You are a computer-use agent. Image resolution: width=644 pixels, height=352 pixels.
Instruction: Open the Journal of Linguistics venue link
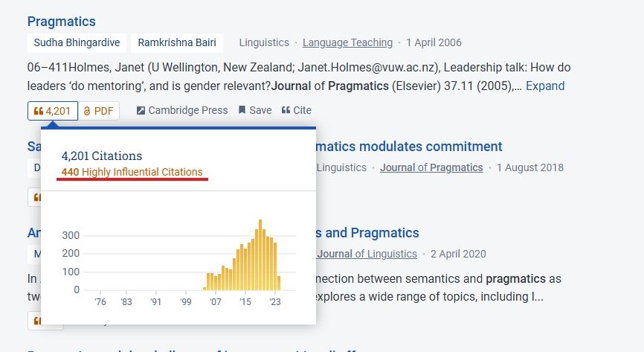click(x=367, y=254)
